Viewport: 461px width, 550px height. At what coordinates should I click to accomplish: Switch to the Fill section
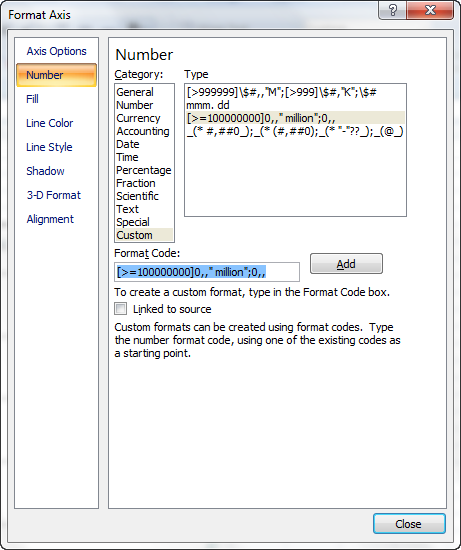tap(32, 99)
